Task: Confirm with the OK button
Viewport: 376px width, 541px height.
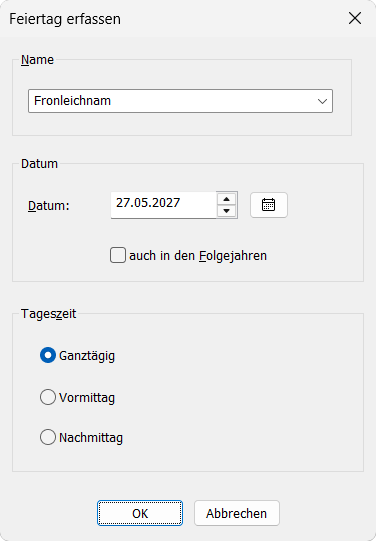Action: (x=140, y=513)
